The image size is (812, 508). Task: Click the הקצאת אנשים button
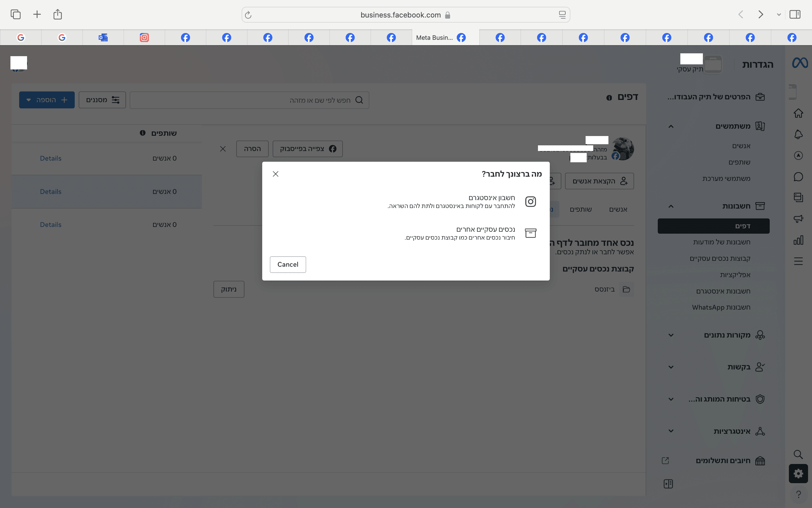click(x=600, y=181)
